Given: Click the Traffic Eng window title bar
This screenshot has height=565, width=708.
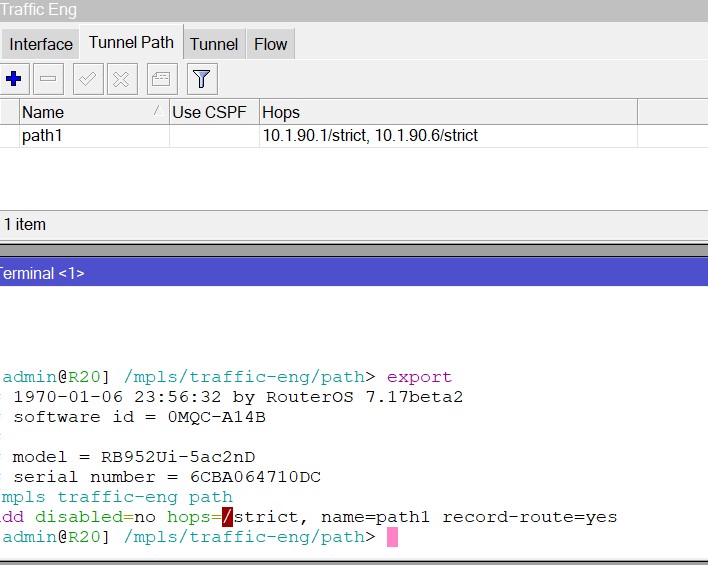Looking at the screenshot, I should click(x=354, y=10).
